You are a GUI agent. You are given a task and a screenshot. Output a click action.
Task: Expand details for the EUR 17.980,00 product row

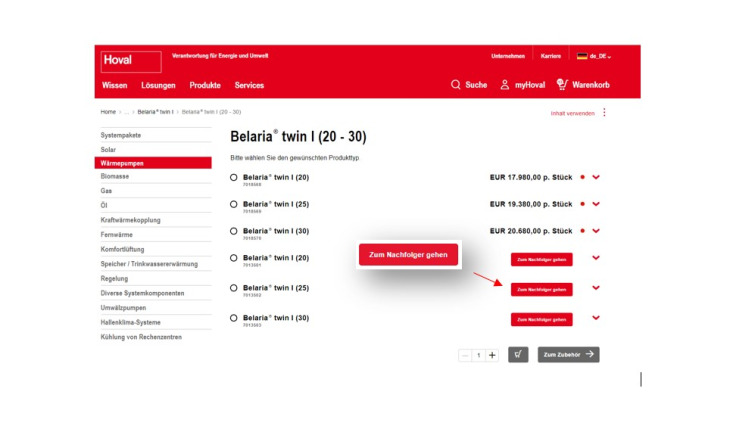tap(596, 177)
